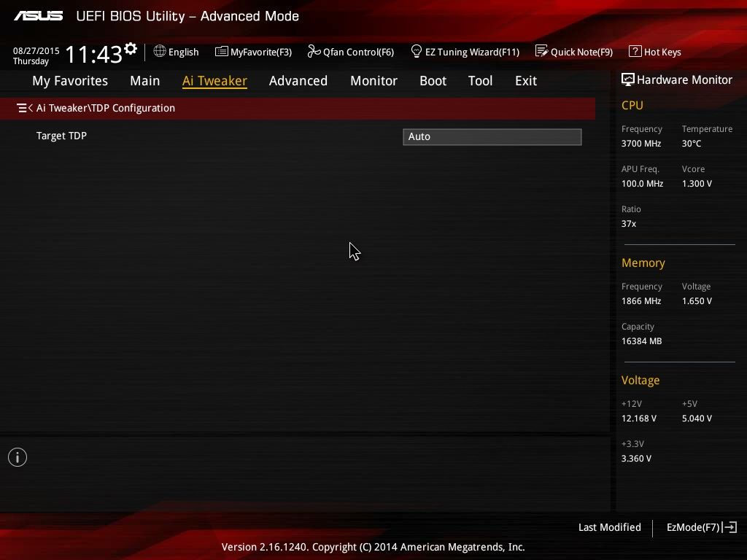
Task: Switch to the Boot tab
Action: click(x=433, y=81)
